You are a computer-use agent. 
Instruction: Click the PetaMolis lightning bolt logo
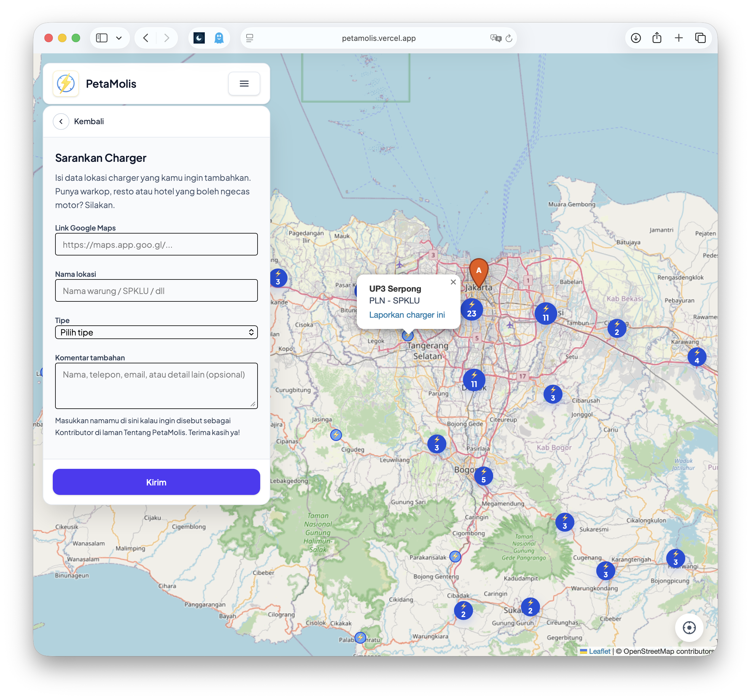point(65,84)
